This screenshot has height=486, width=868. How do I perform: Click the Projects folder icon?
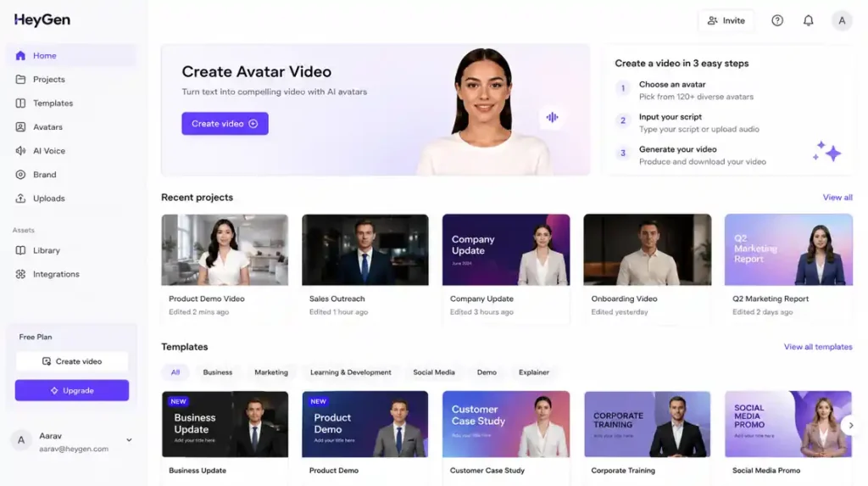20,79
